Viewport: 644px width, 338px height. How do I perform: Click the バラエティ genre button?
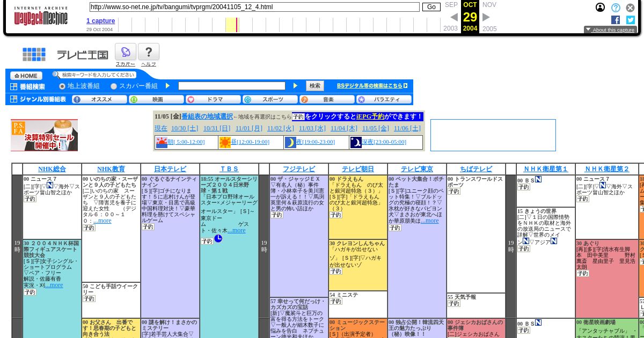pyautogui.click(x=384, y=99)
